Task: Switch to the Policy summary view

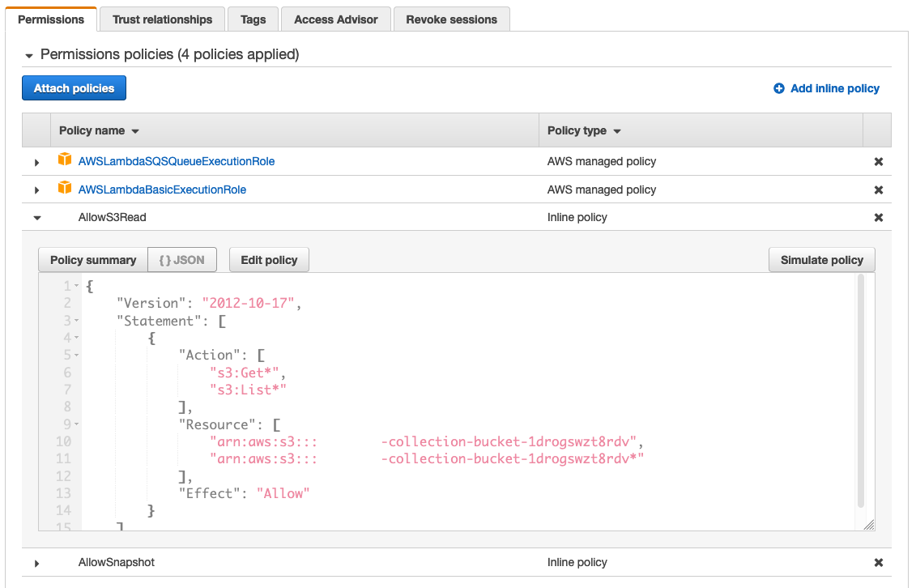Action: point(93,260)
